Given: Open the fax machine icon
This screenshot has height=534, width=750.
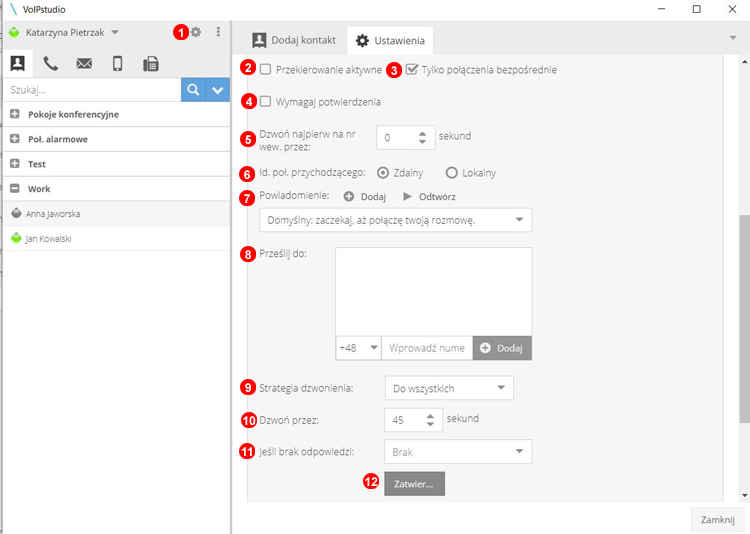Looking at the screenshot, I should (x=150, y=64).
